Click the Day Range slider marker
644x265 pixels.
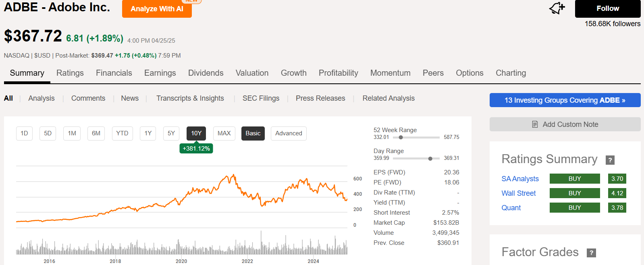tap(430, 158)
